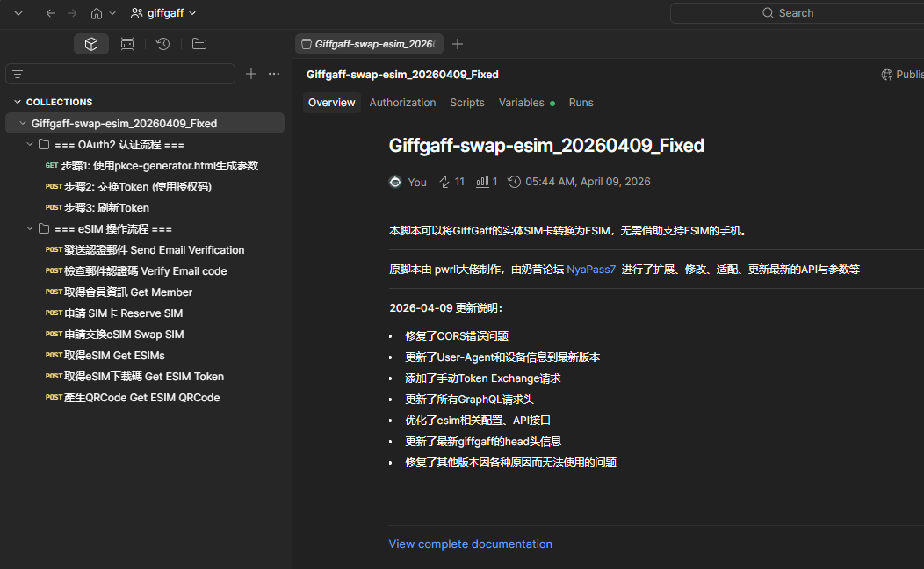
Task: Open 步骤3: 刷新Token request
Action: 97,208
